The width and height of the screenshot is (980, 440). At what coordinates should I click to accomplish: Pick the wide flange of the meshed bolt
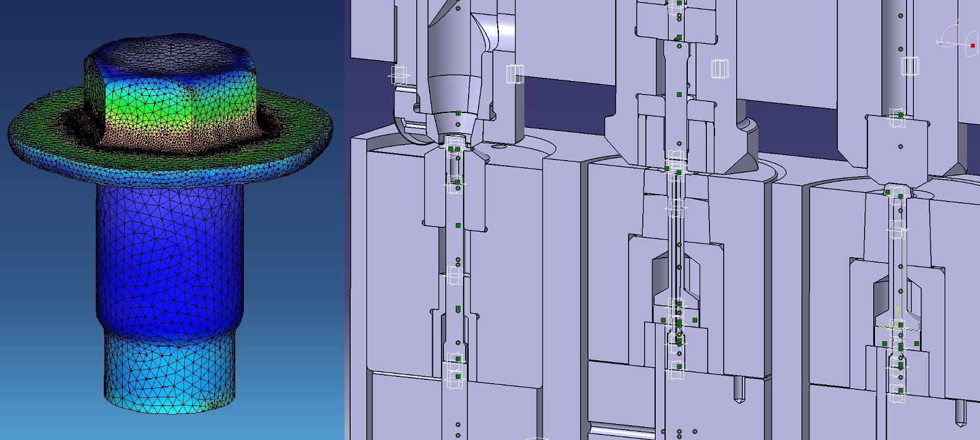pos(170,137)
